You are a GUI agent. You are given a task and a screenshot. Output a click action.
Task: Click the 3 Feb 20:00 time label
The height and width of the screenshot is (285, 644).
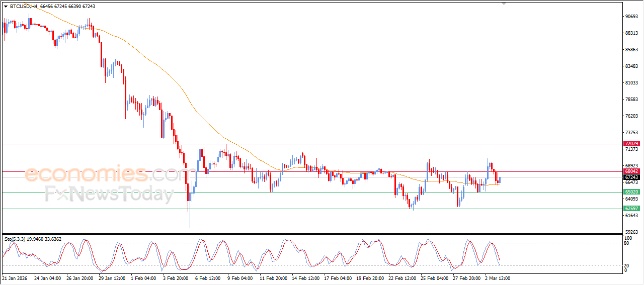pyautogui.click(x=177, y=277)
